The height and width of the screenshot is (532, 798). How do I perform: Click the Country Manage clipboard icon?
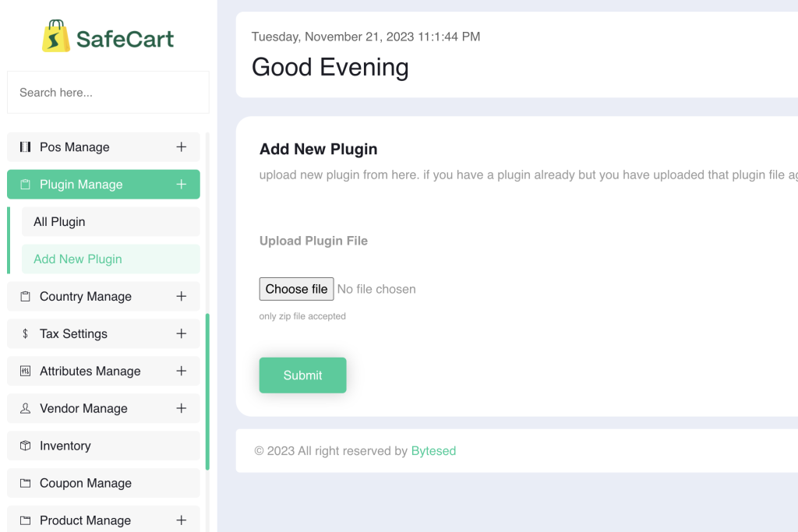pos(25,296)
